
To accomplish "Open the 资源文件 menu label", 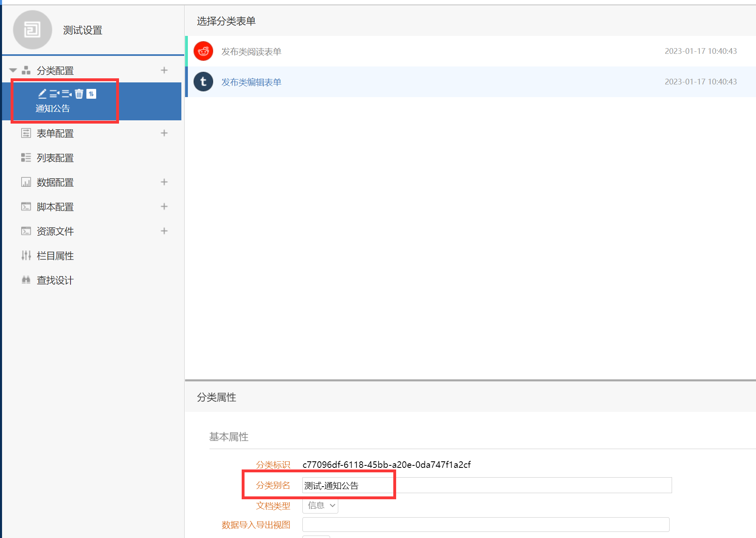I will coord(55,231).
